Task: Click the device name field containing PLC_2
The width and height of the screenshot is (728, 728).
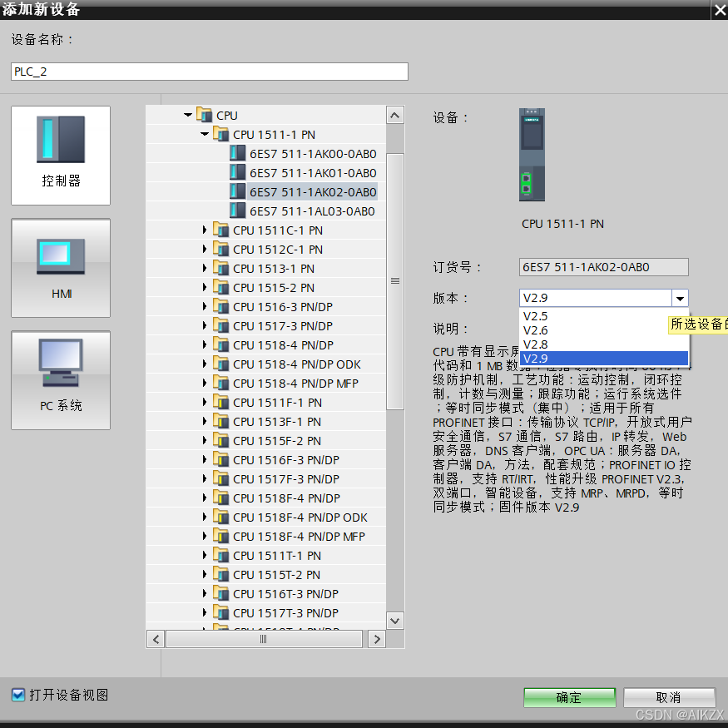Action: click(210, 72)
